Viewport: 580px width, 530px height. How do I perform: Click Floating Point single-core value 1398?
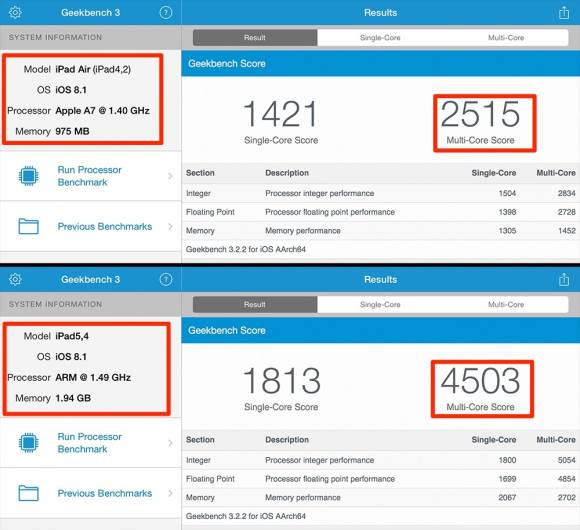click(507, 212)
